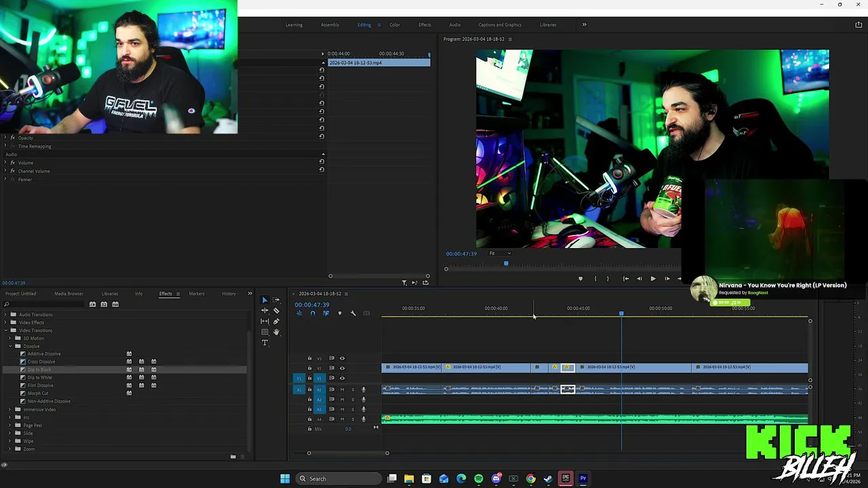Open the Media Browser panel tab
Image resolution: width=868 pixels, height=488 pixels.
point(68,293)
